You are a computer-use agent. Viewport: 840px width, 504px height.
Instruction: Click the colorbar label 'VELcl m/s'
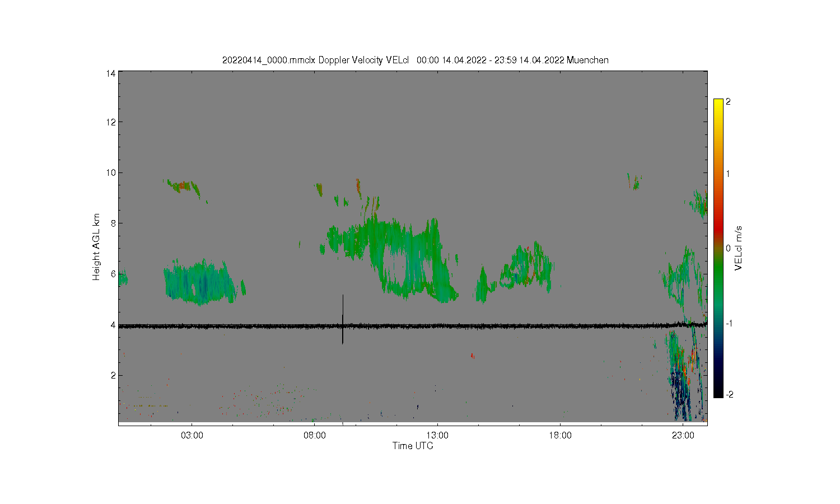tap(739, 248)
